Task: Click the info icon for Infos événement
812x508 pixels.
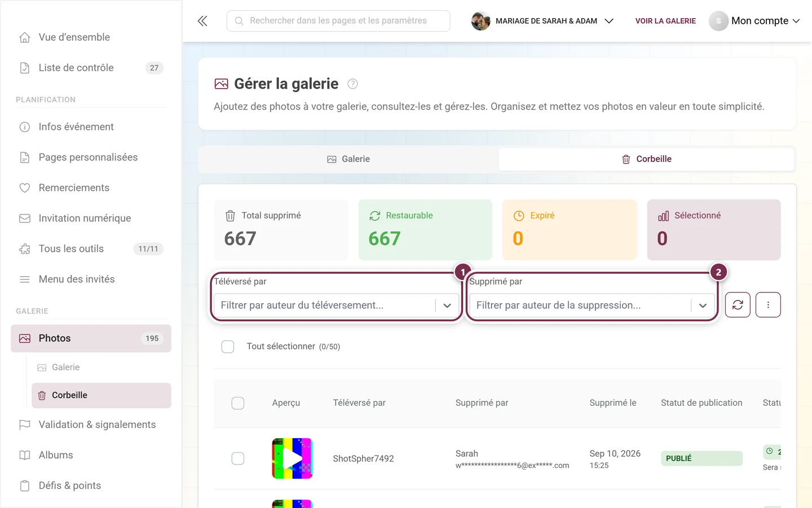Action: point(25,127)
